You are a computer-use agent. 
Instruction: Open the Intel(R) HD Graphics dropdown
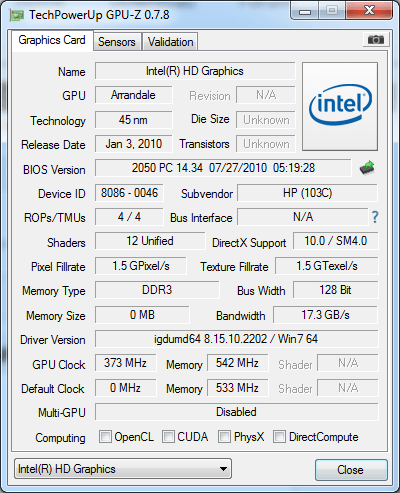coord(123,469)
